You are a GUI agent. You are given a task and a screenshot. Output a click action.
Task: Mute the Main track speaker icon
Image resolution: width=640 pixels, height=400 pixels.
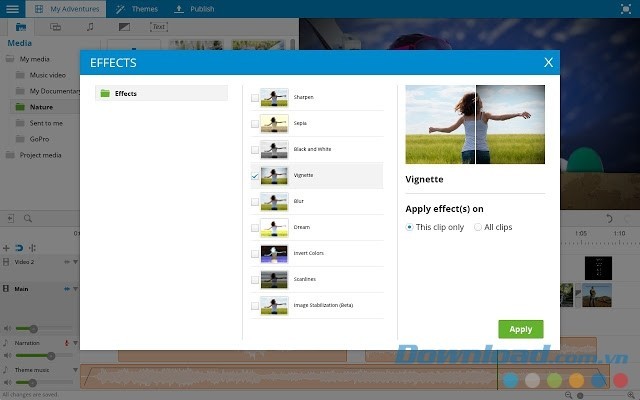(7, 328)
